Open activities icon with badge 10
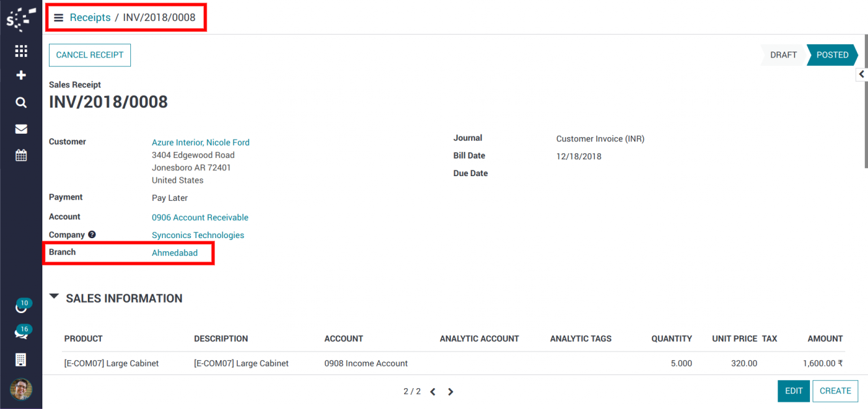The width and height of the screenshot is (868, 409). point(21,307)
